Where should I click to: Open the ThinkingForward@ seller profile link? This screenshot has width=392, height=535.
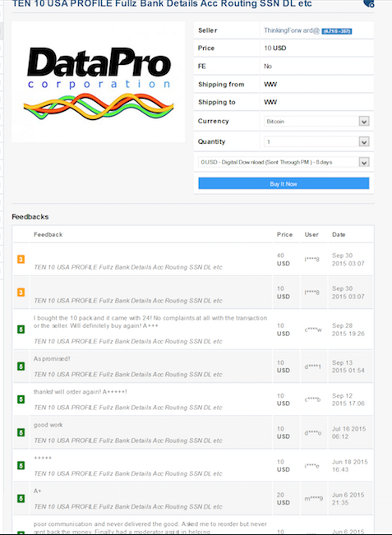point(292,30)
